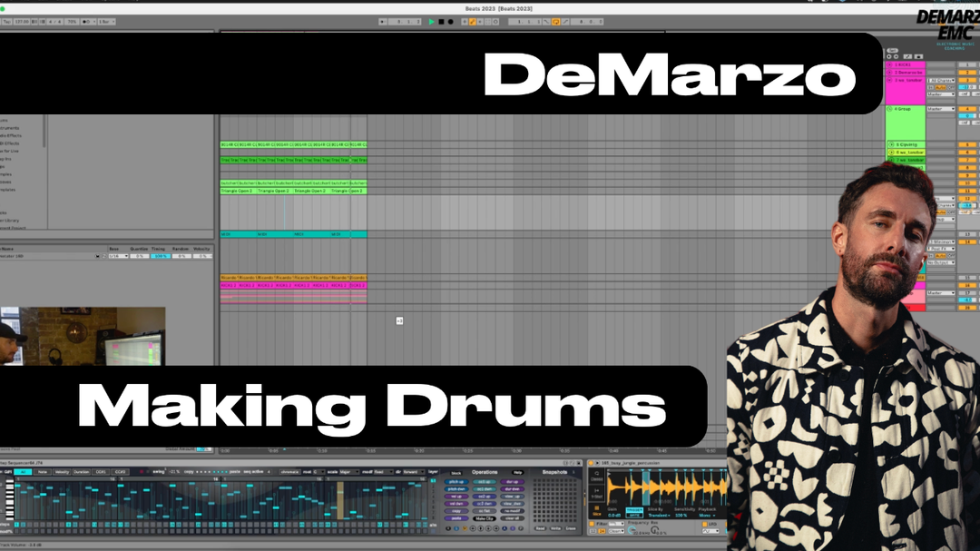Screen dimensions: 980x551
Task: Switch to the Duration tab in sequencer
Action: 82,472
